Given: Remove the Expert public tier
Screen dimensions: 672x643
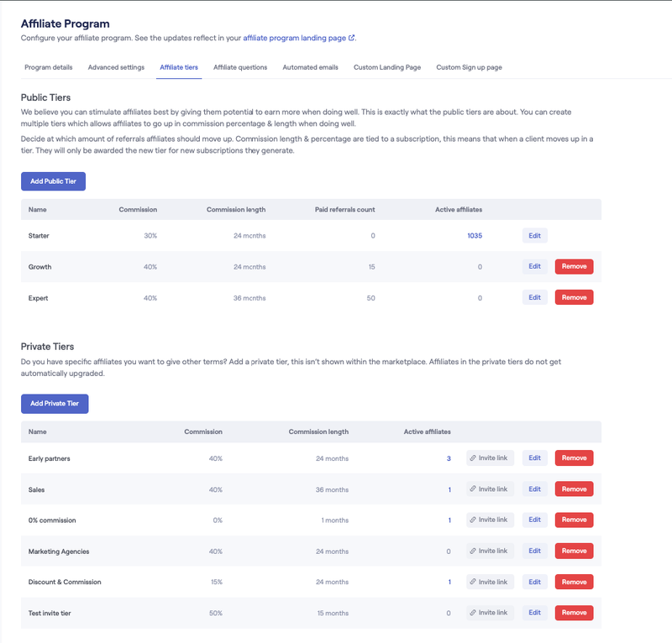Looking at the screenshot, I should click(574, 297).
